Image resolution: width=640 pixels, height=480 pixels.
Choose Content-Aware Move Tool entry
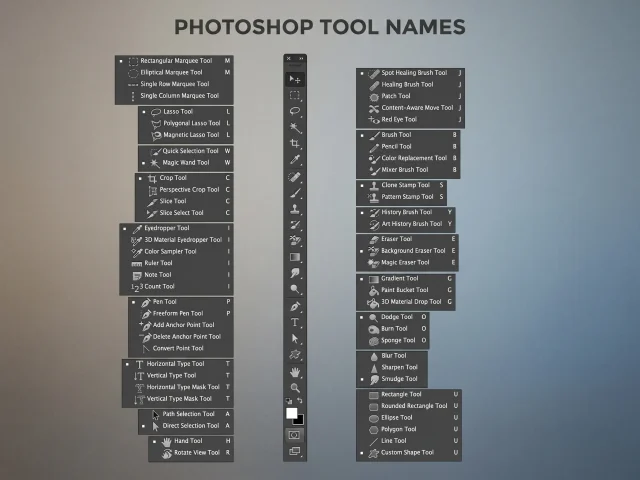[x=410, y=108]
